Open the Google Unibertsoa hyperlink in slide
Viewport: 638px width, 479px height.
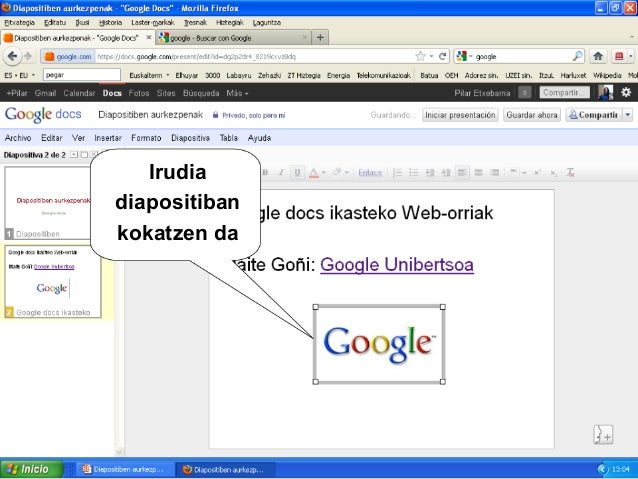(x=397, y=265)
